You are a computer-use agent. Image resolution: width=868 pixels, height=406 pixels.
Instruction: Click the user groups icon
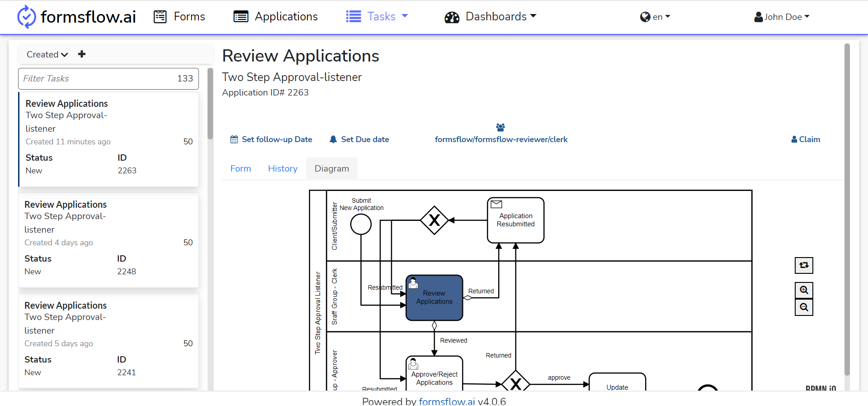[500, 127]
